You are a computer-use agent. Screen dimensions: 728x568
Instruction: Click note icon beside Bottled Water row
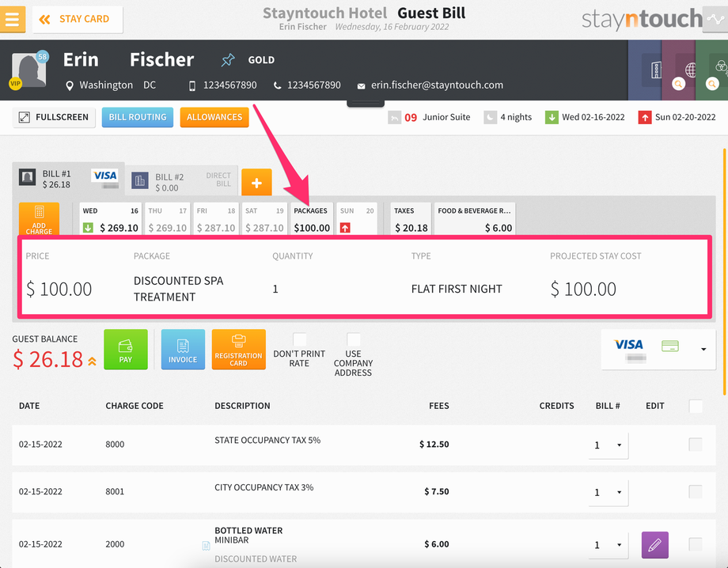(207, 546)
